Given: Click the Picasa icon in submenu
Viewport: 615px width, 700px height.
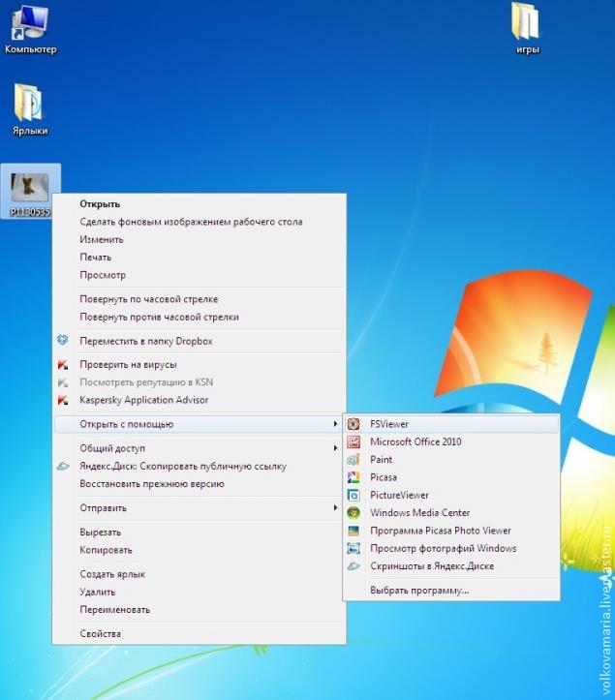Looking at the screenshot, I should tap(354, 477).
